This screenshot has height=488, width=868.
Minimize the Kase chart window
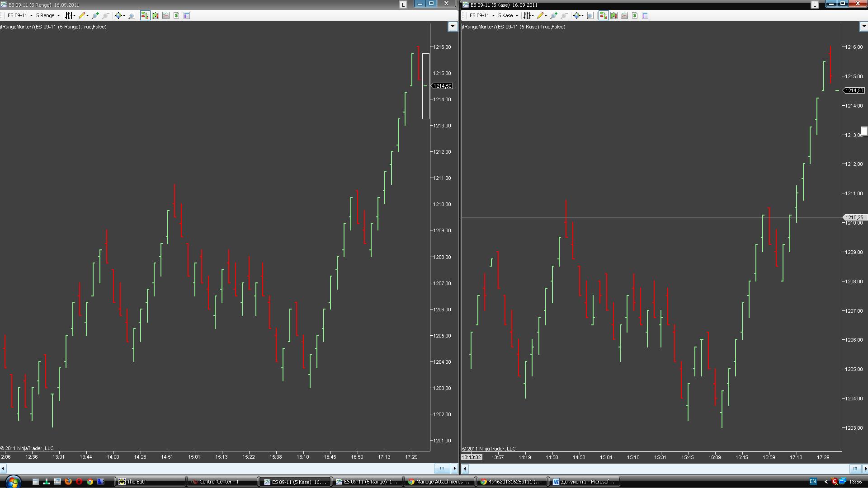(831, 4)
